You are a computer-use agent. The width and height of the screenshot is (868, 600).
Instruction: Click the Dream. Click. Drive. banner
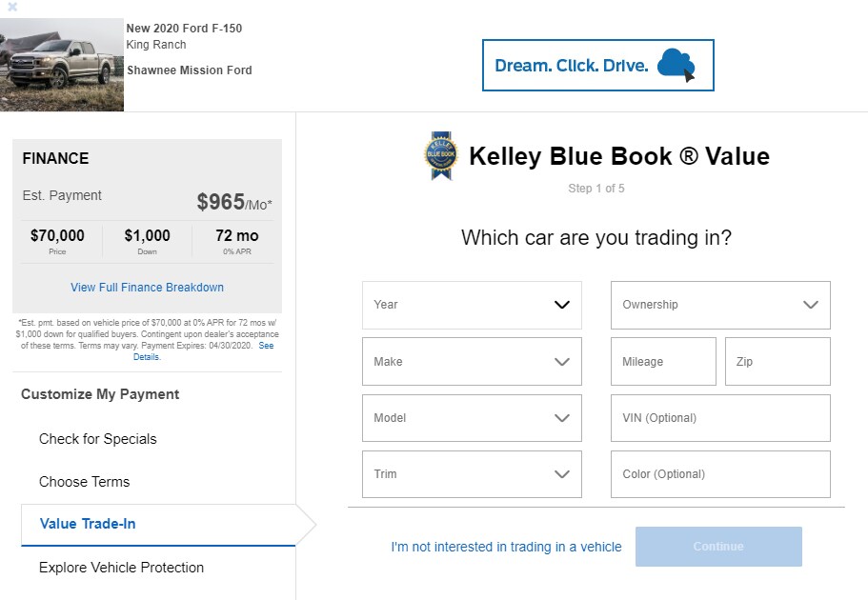pos(597,66)
